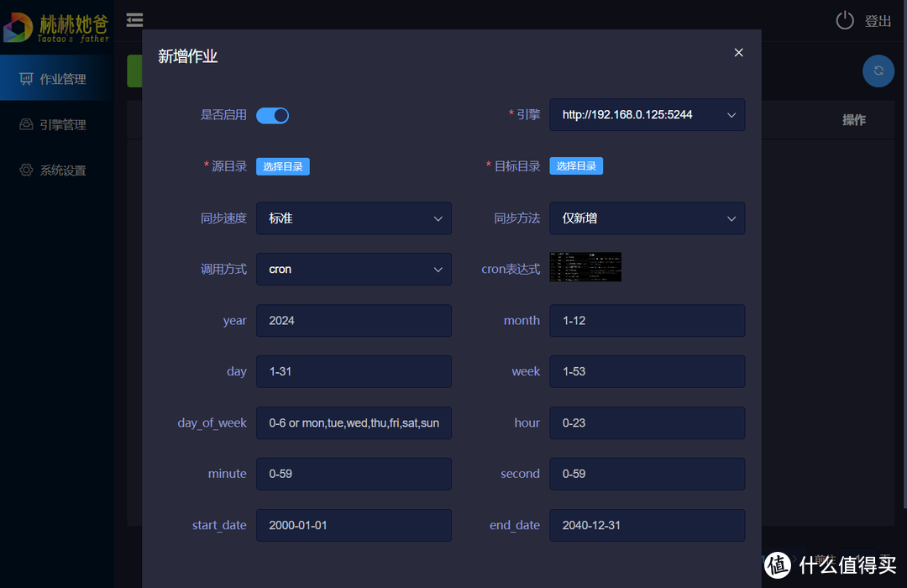Click the power logout icon
This screenshot has width=907, height=588.
coord(845,21)
